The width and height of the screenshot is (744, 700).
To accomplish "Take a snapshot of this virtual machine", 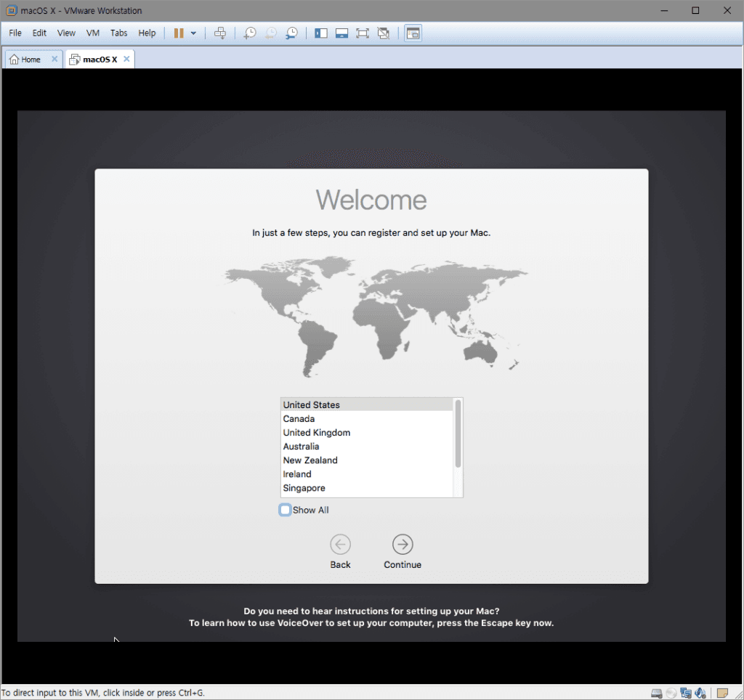I will [x=250, y=33].
